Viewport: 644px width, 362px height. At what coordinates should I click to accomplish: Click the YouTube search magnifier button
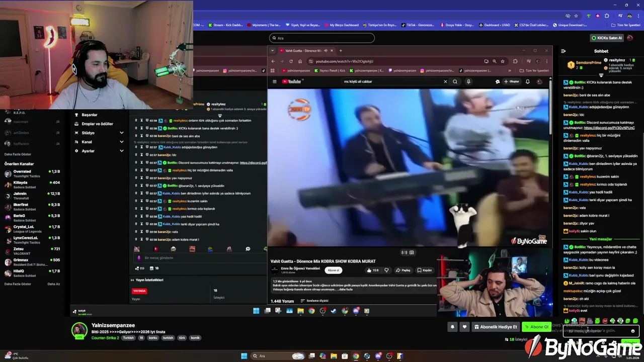pyautogui.click(x=455, y=81)
